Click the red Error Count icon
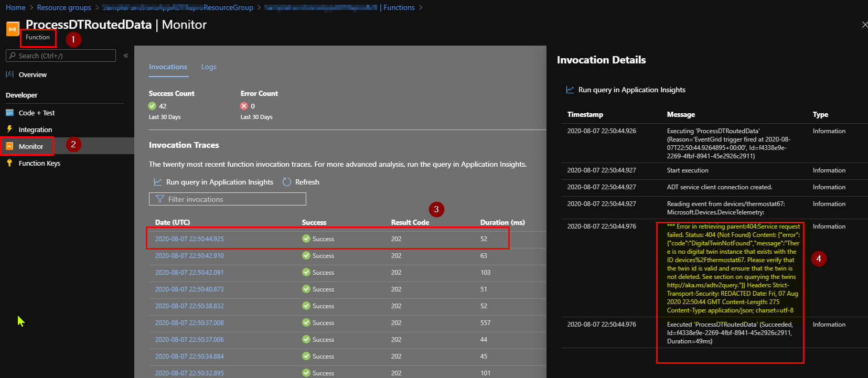 coord(244,106)
